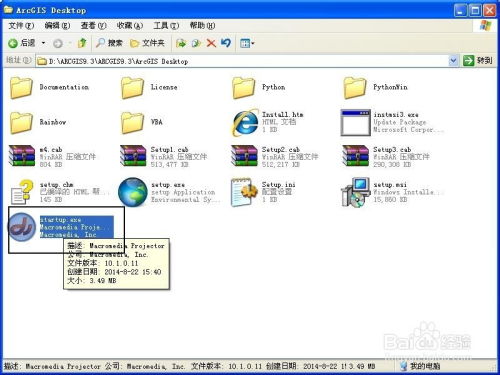This screenshot has width=500, height=375.
Task: Click the startup.exe highlighted file name
Action: pyautogui.click(x=60, y=220)
